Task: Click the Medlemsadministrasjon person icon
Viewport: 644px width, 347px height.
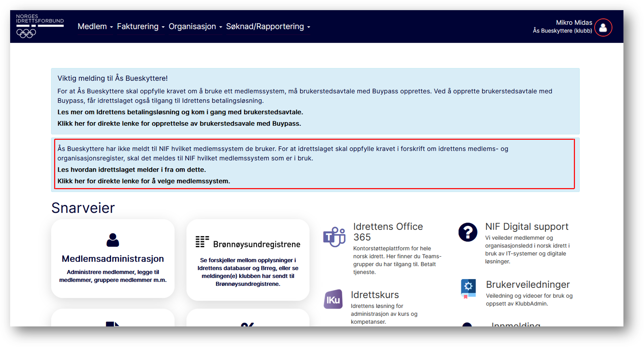Action: click(x=113, y=240)
